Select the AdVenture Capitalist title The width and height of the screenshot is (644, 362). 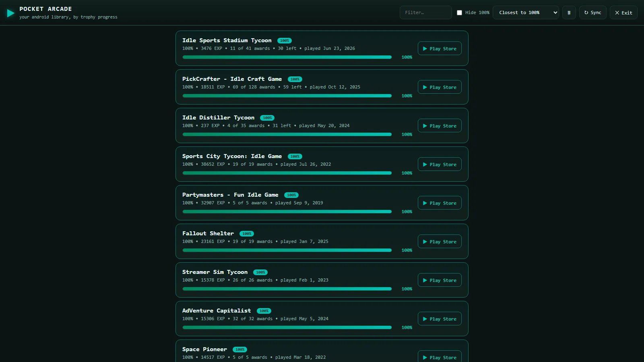click(217, 311)
